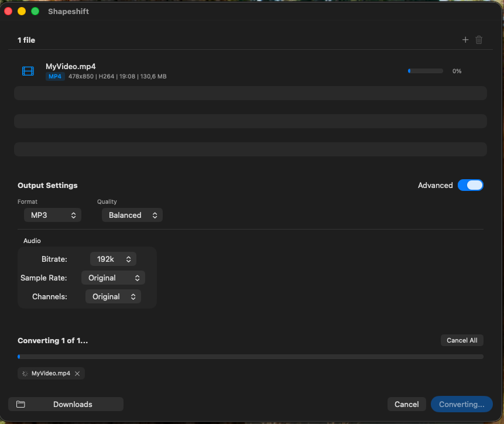Change the Bitrate dropdown from 192k
Viewport: 504px width, 424px height.
coord(113,259)
